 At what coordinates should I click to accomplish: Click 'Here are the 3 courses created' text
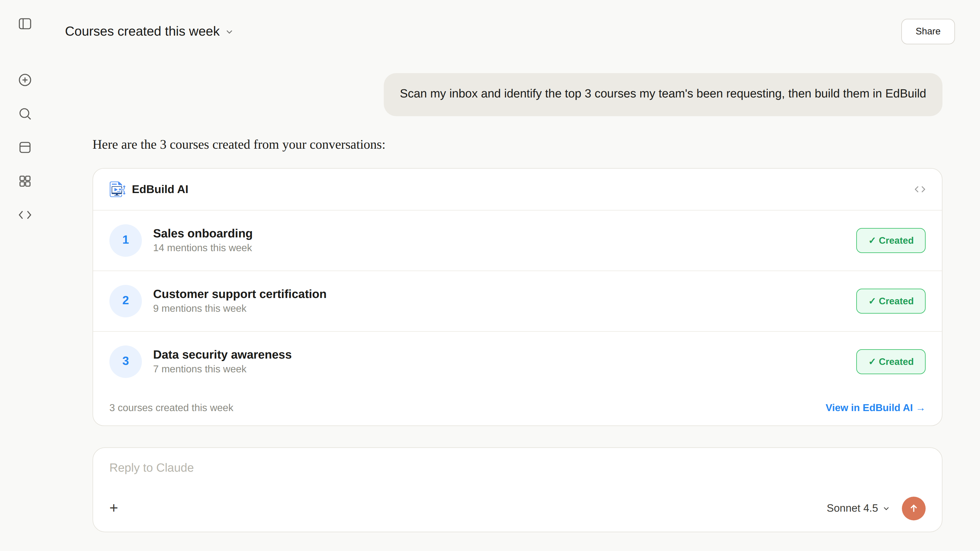click(238, 145)
